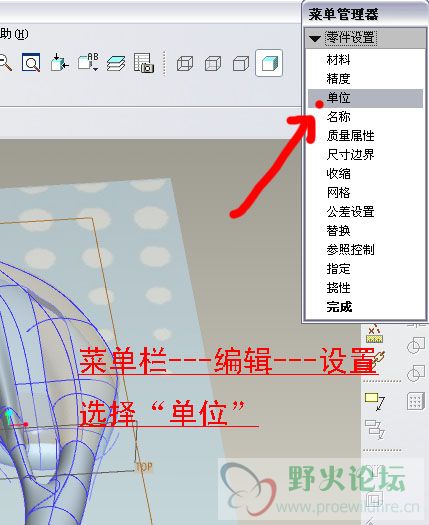Viewport: 429px width, 525px height.
Task: Open the view manager icon
Action: point(144,63)
